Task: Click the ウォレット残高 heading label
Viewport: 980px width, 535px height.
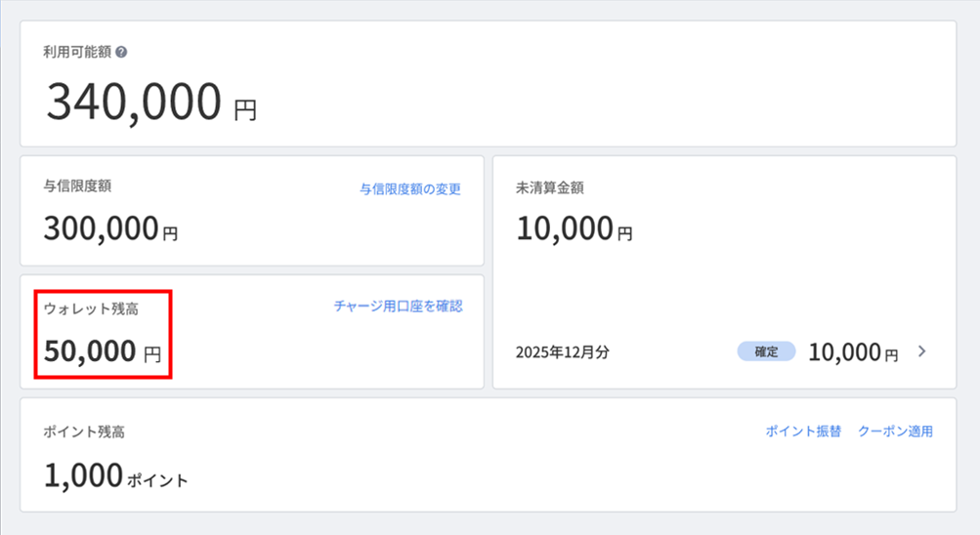Action: point(90,309)
